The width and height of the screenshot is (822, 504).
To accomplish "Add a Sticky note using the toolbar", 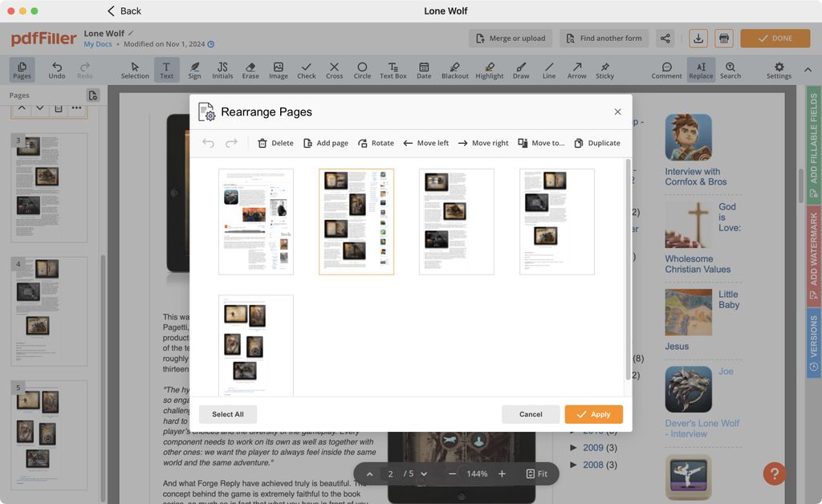I will [604, 69].
